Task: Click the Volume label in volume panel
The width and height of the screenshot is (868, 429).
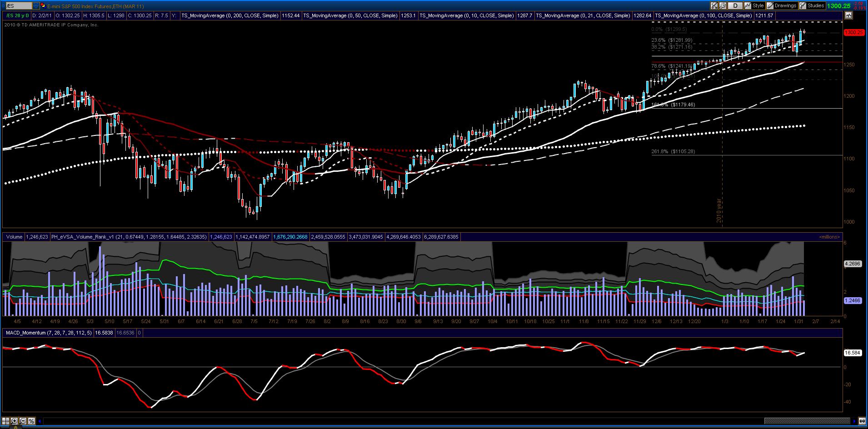Action: click(14, 237)
